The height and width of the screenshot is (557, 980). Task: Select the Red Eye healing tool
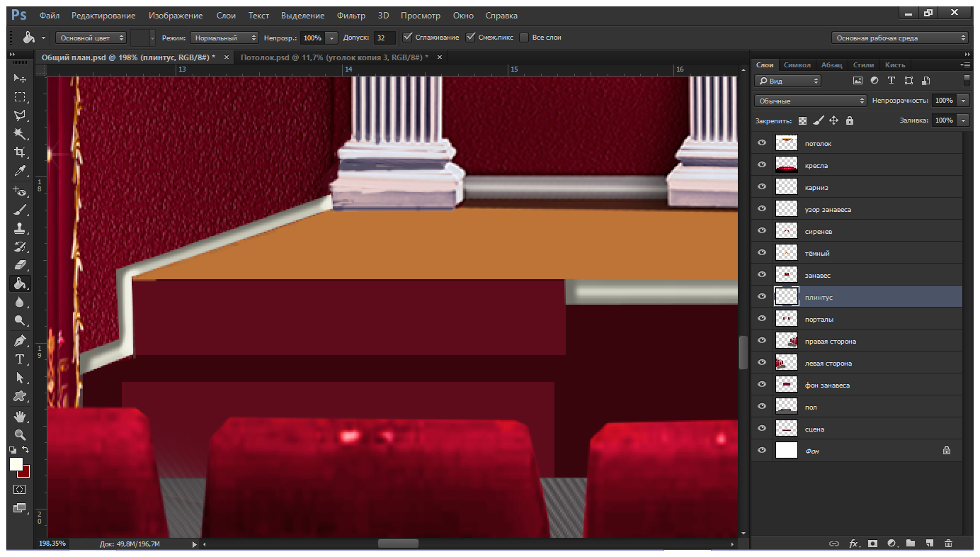20,191
